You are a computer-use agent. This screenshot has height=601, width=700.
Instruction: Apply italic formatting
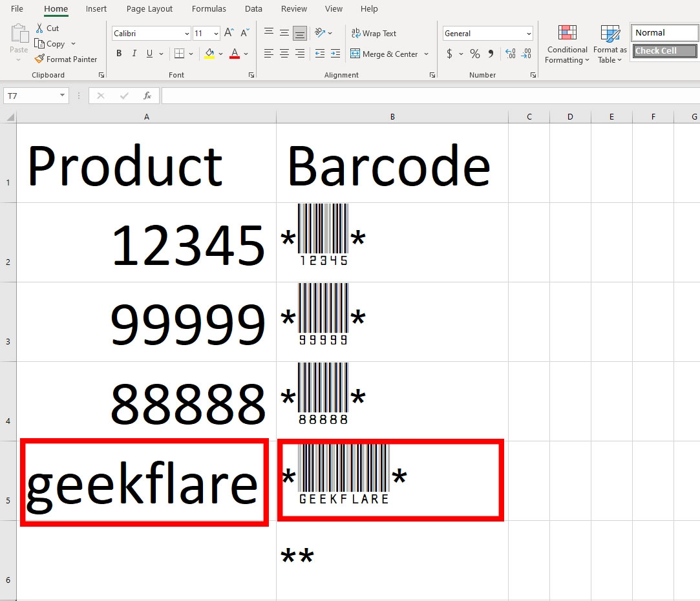click(x=134, y=54)
